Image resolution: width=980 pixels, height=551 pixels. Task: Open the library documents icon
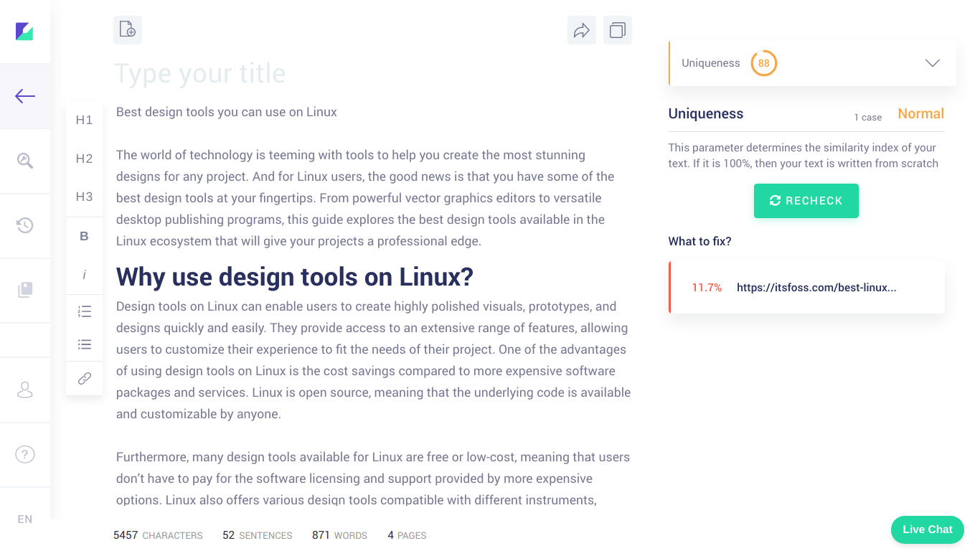tap(25, 290)
